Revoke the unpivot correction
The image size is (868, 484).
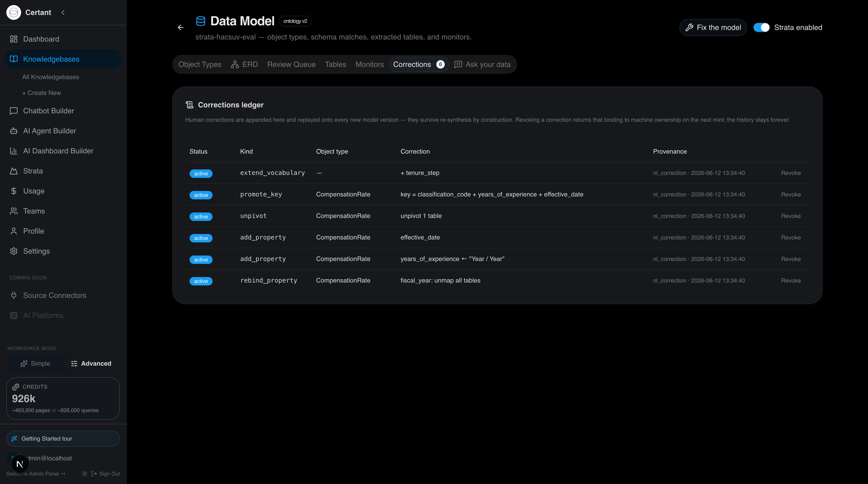tap(791, 216)
